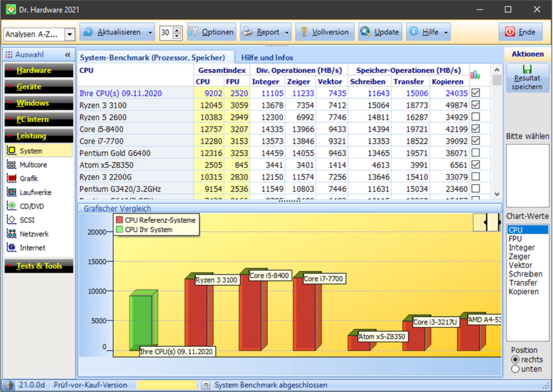553x392 pixels.
Task: Switch to the Hilfe und Infos tab
Action: coord(267,58)
